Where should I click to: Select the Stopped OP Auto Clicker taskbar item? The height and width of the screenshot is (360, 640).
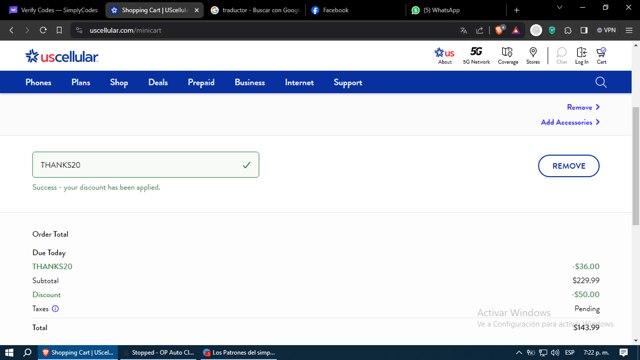point(159,352)
